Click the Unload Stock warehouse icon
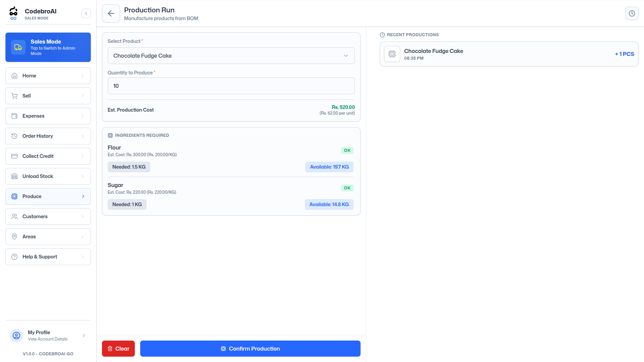Screen dimensions: 644x362 click(x=14, y=176)
